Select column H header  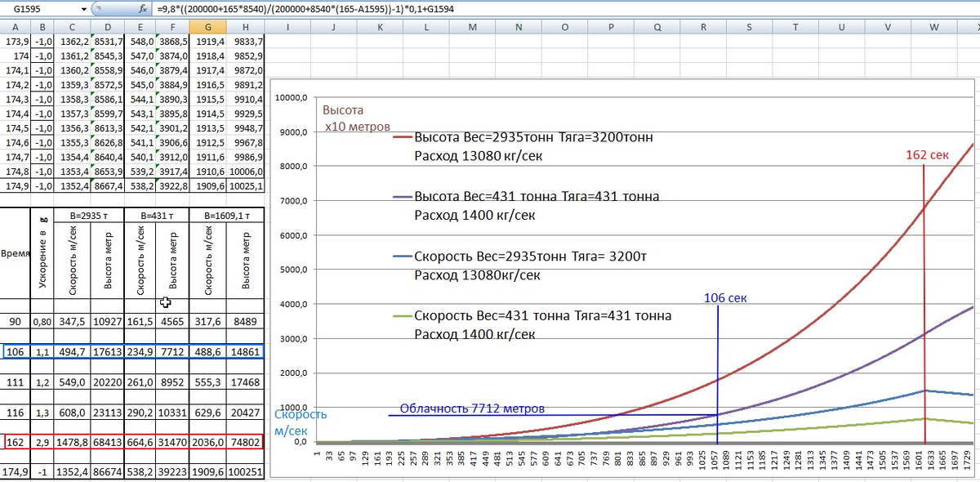245,27
